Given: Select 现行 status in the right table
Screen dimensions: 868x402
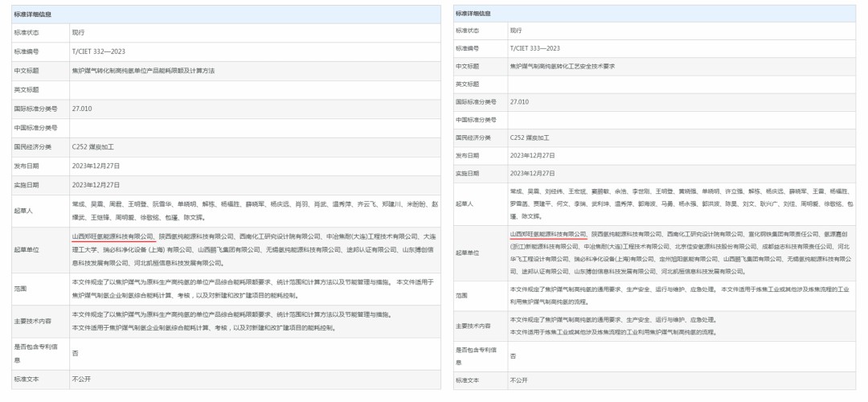Looking at the screenshot, I should 515,31.
